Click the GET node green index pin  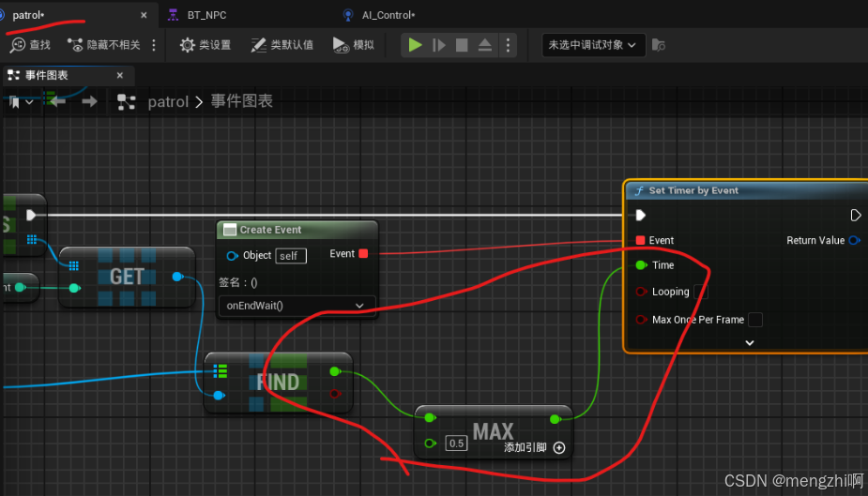[74, 288]
